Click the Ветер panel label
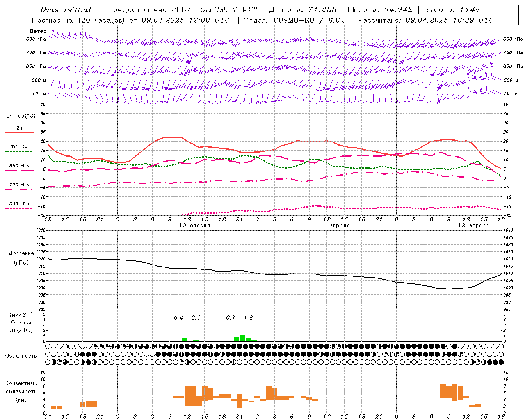The image size is (525, 420). point(38,31)
